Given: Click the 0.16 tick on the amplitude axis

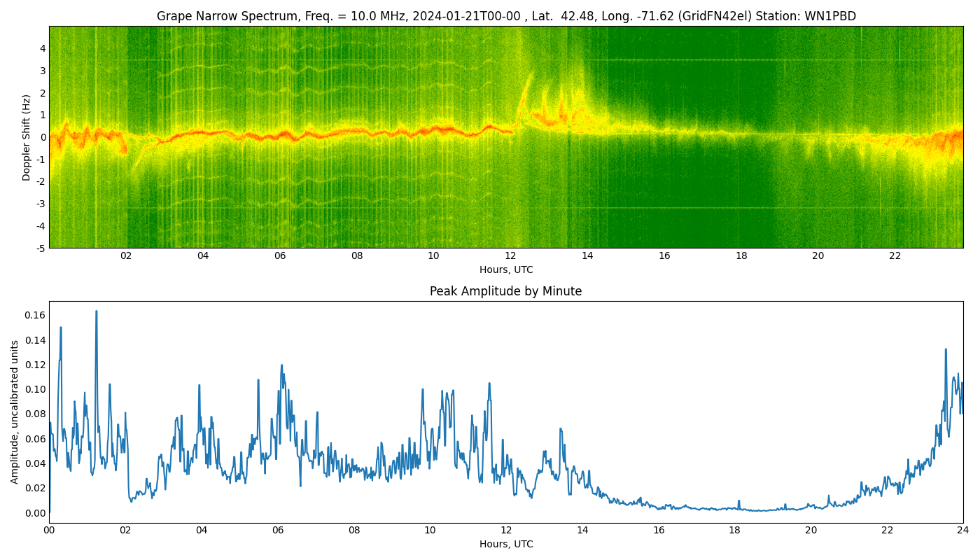Looking at the screenshot, I should [34, 315].
